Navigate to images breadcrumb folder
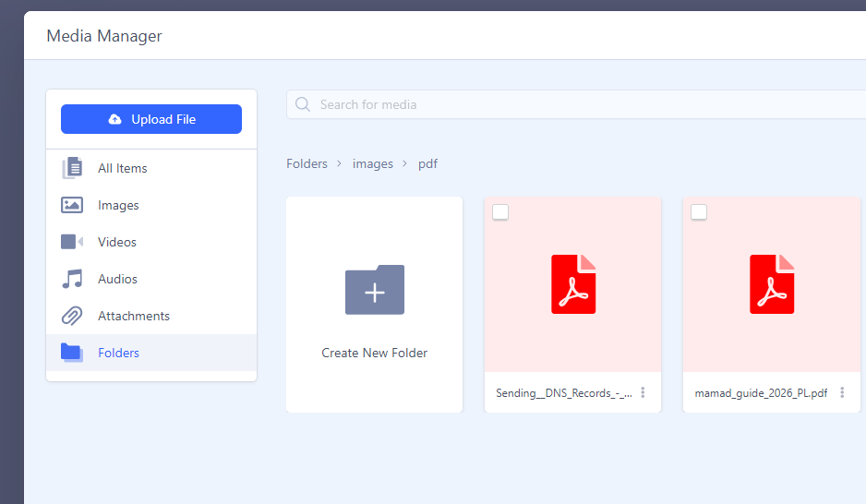This screenshot has width=866, height=504. point(372,163)
